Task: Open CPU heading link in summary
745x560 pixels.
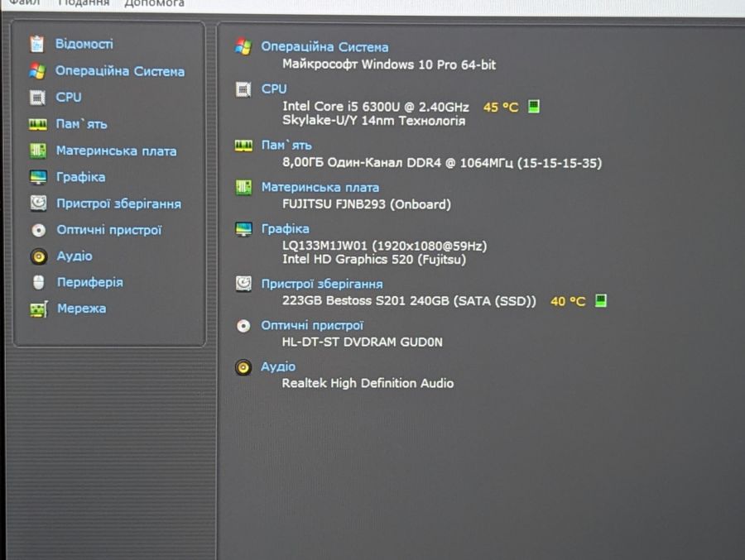Action: (x=274, y=89)
